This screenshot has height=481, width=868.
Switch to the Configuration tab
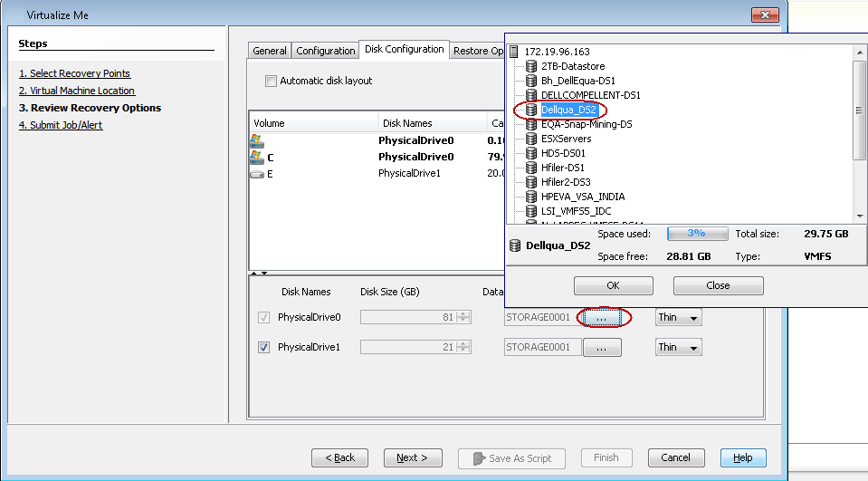(x=326, y=51)
